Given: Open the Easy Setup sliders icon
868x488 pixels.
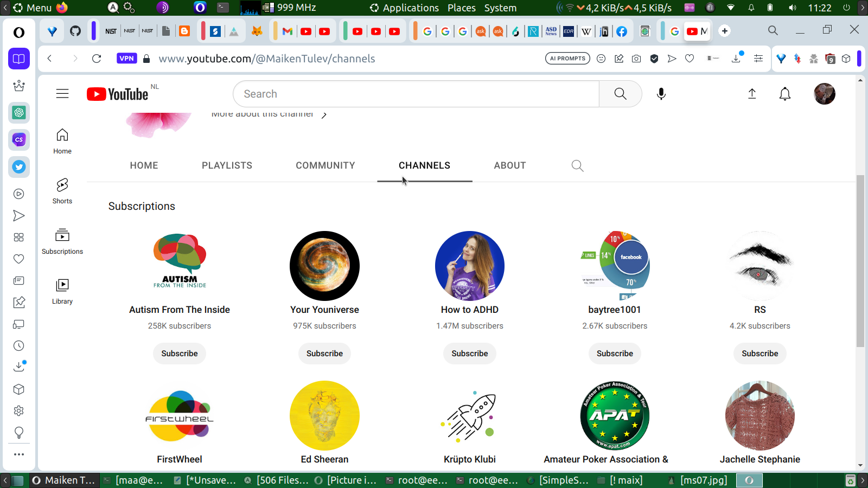Looking at the screenshot, I should 758,59.
